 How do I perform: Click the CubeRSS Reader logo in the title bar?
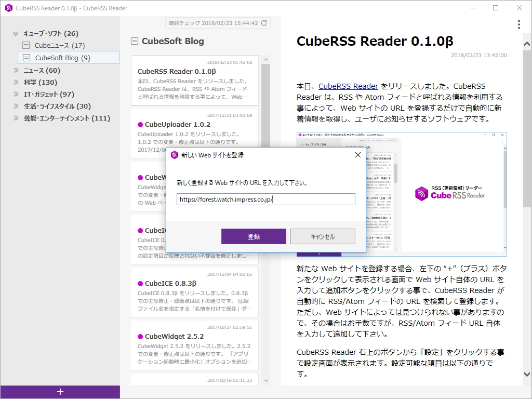click(x=8, y=8)
